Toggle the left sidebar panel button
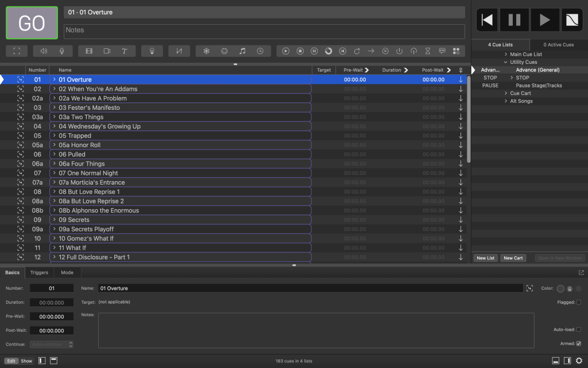This screenshot has height=368, width=588. click(x=42, y=361)
